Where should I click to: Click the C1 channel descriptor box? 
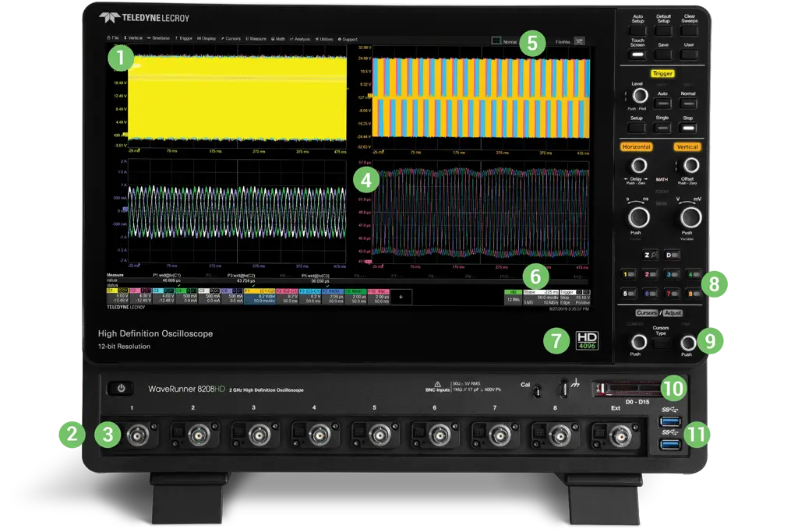116,296
